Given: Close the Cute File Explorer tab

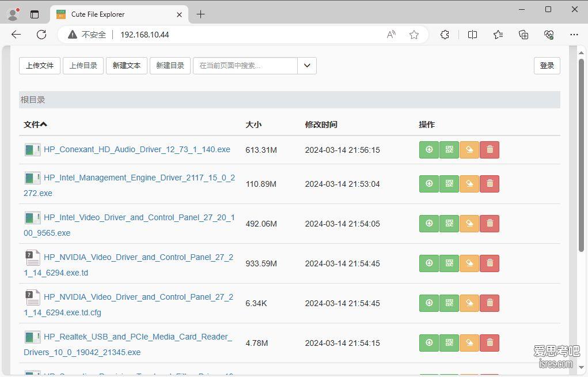Looking at the screenshot, I should tap(179, 14).
